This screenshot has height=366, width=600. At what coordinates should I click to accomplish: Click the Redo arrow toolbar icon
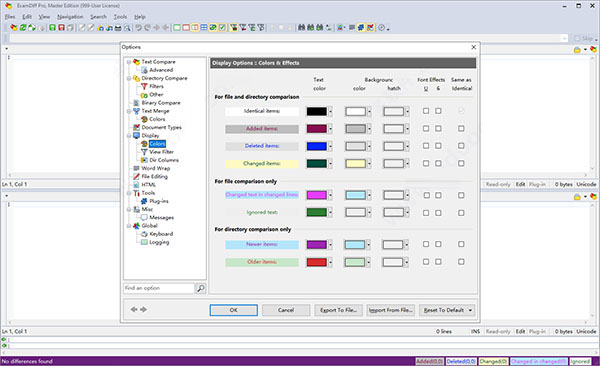[147, 28]
